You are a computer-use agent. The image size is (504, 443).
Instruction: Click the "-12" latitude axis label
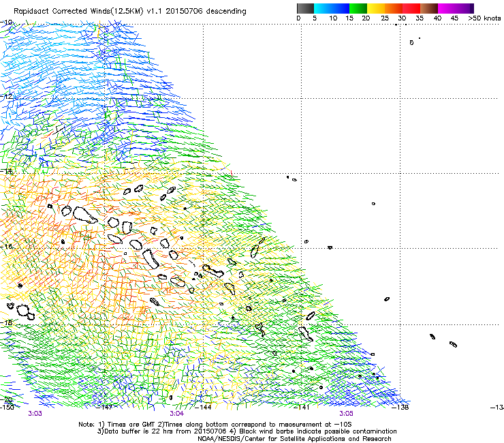[5, 96]
